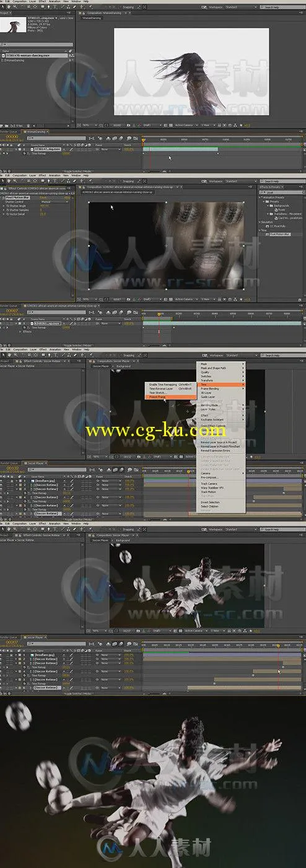The width and height of the screenshot is (306, 868).
Task: Switch to the Background viewer tab behind the context menu
Action: pyautogui.click(x=123, y=366)
